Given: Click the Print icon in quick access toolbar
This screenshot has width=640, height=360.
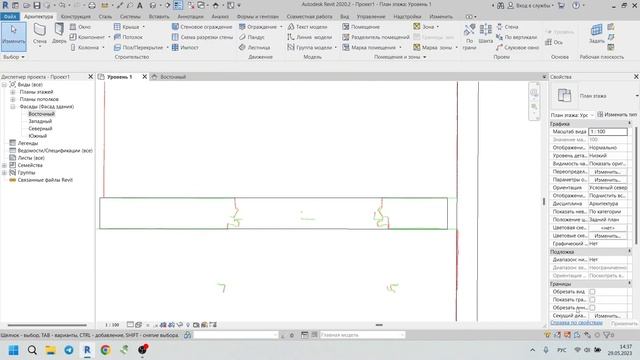Looking at the screenshot, I should click(x=92, y=5).
